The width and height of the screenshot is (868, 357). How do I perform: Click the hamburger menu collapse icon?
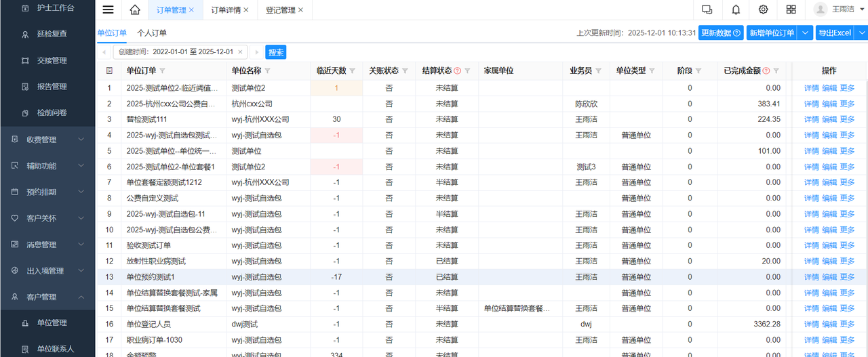[108, 9]
